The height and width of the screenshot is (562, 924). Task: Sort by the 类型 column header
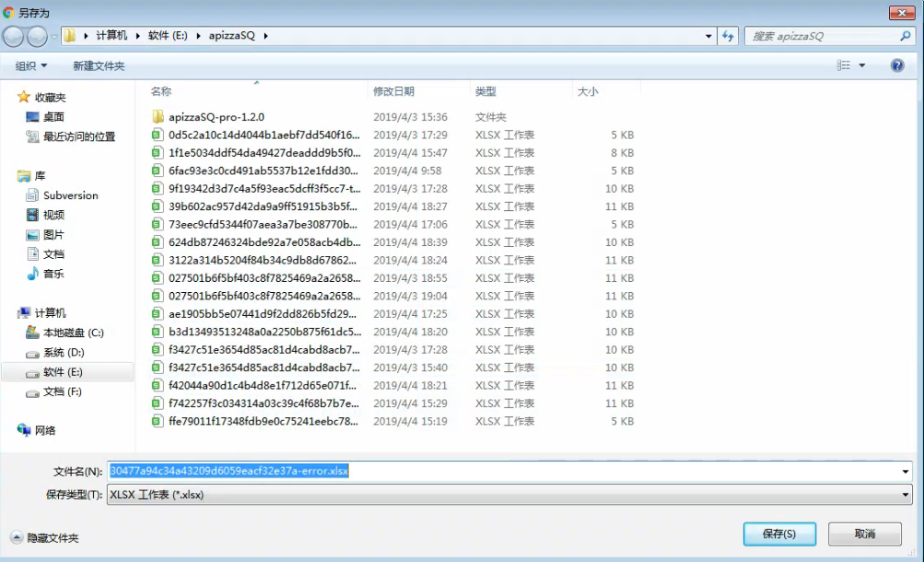pos(485,91)
